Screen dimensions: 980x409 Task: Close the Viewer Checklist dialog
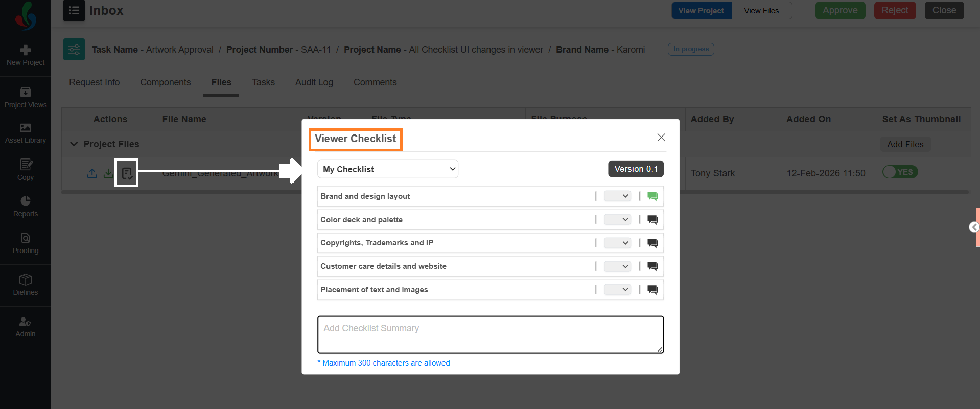coord(661,138)
